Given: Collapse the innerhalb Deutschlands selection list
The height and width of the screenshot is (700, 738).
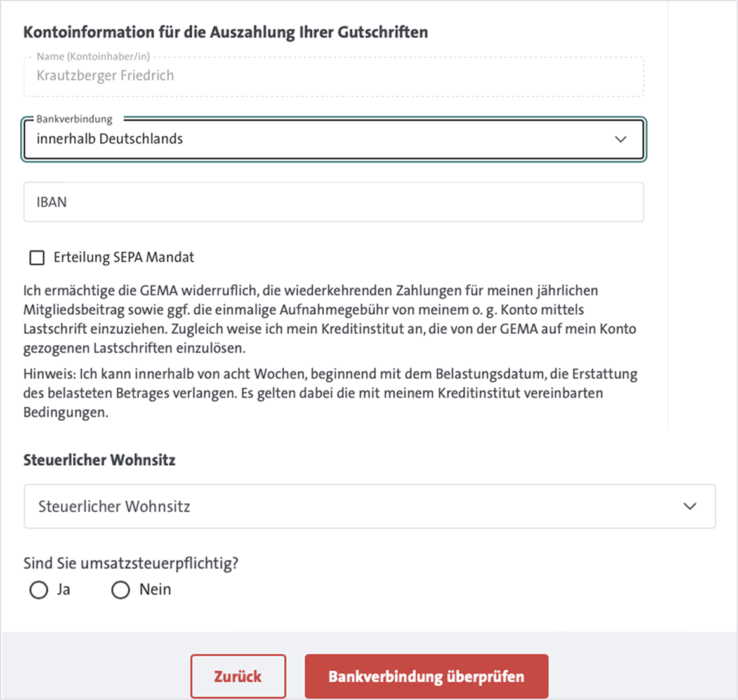Looking at the screenshot, I should click(621, 139).
